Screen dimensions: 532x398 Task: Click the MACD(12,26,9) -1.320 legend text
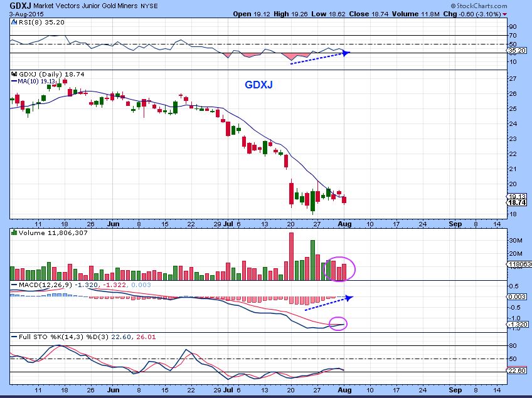(58, 285)
